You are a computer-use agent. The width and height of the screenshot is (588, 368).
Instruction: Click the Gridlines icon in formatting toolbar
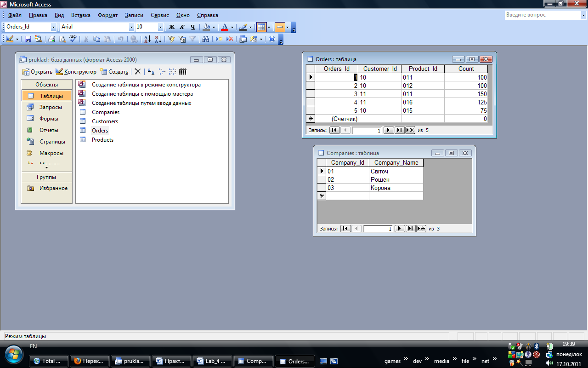[x=261, y=27]
